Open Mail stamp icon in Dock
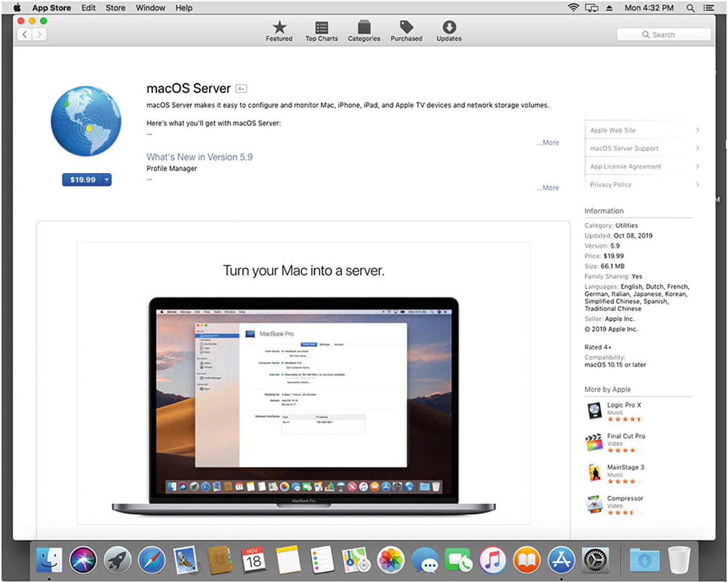Viewport: 728px width, 583px height. click(185, 561)
